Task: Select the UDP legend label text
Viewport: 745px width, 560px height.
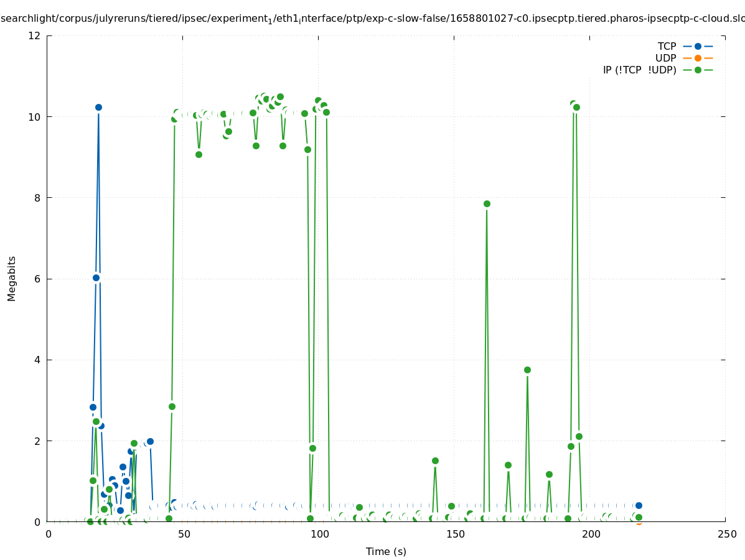Action: point(665,58)
